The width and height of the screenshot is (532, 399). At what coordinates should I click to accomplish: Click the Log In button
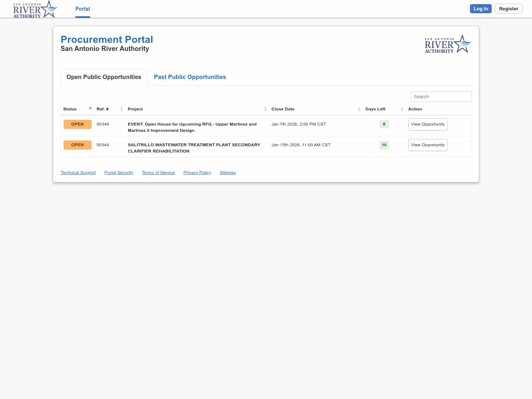481,8
